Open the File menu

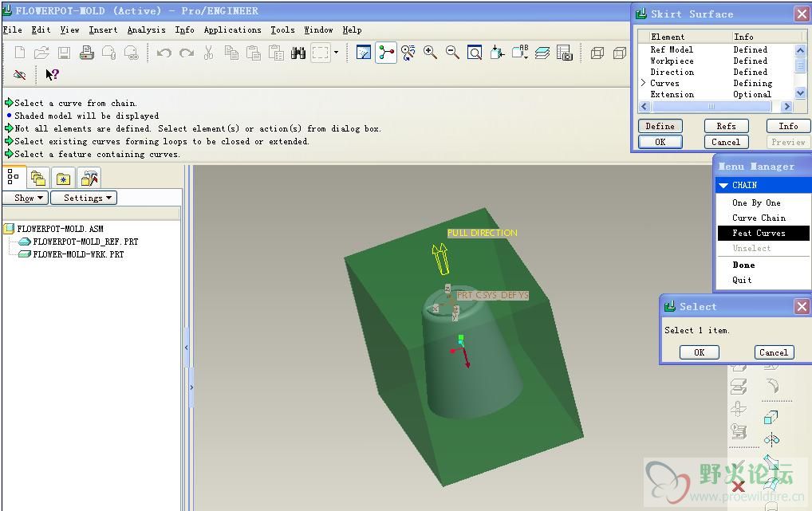tap(13, 30)
